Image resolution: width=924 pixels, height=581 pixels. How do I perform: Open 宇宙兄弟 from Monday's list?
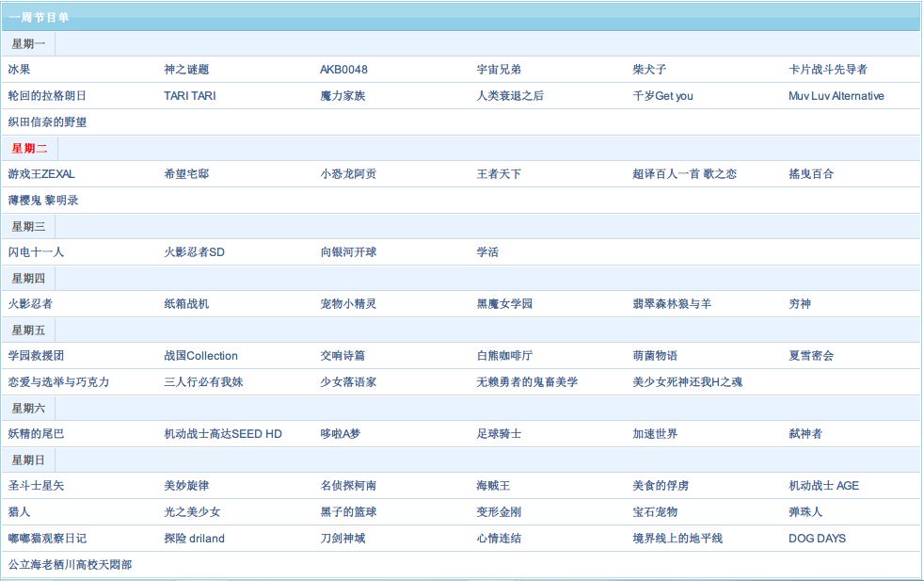499,70
